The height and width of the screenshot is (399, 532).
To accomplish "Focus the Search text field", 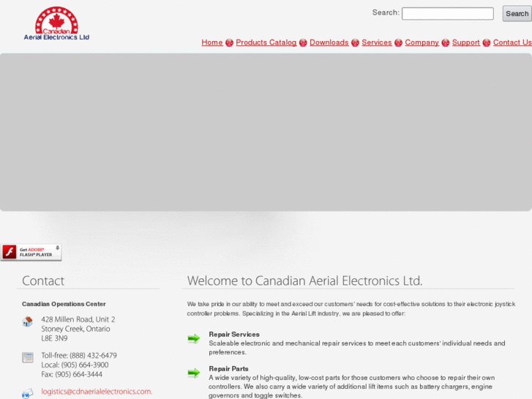I will [x=448, y=14].
